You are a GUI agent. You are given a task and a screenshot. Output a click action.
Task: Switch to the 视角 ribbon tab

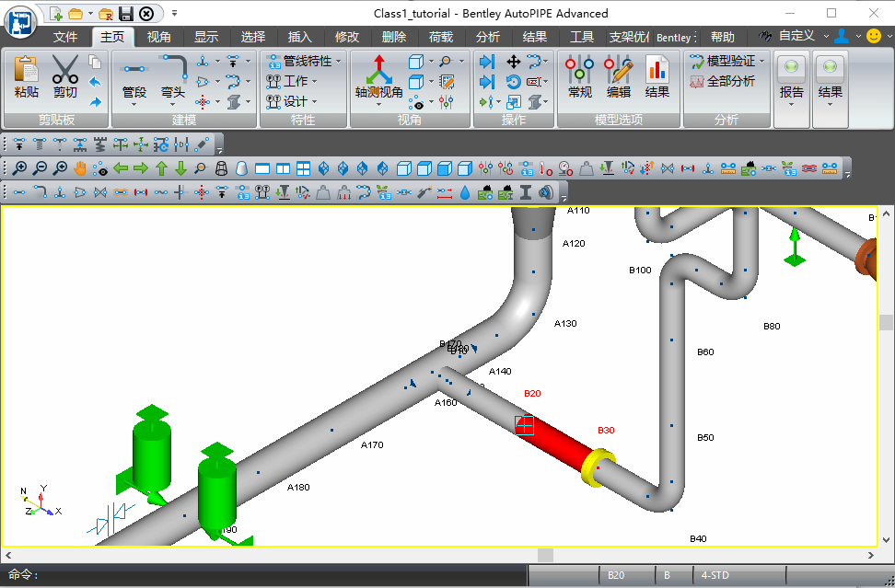point(158,37)
